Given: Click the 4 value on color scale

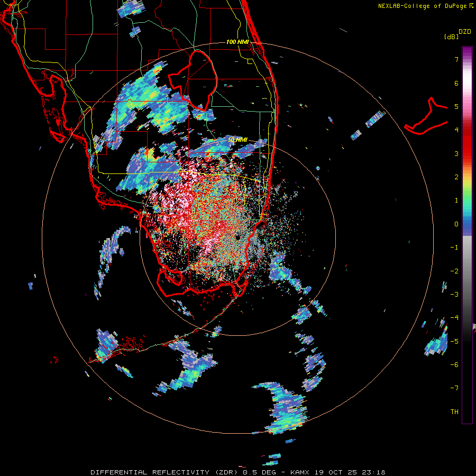Looking at the screenshot, I should pyautogui.click(x=456, y=130).
